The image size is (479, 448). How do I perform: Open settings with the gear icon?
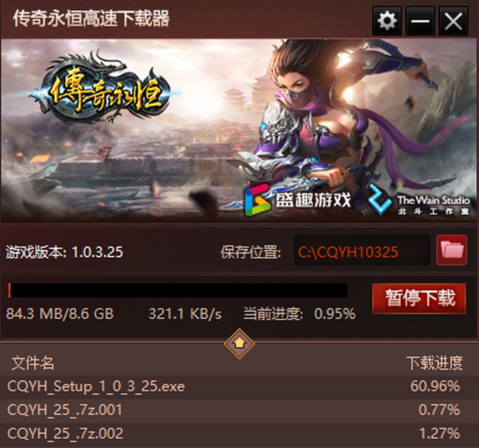[x=387, y=21]
